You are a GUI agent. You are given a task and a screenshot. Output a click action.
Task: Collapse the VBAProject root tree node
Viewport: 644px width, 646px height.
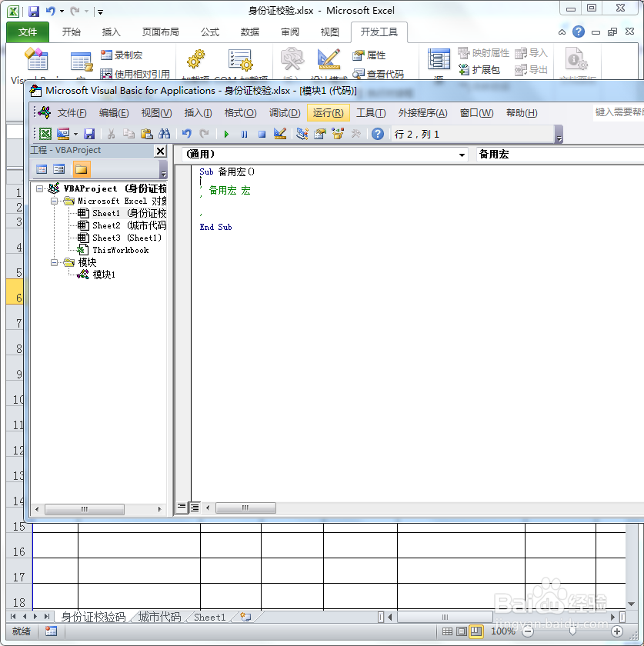point(39,188)
